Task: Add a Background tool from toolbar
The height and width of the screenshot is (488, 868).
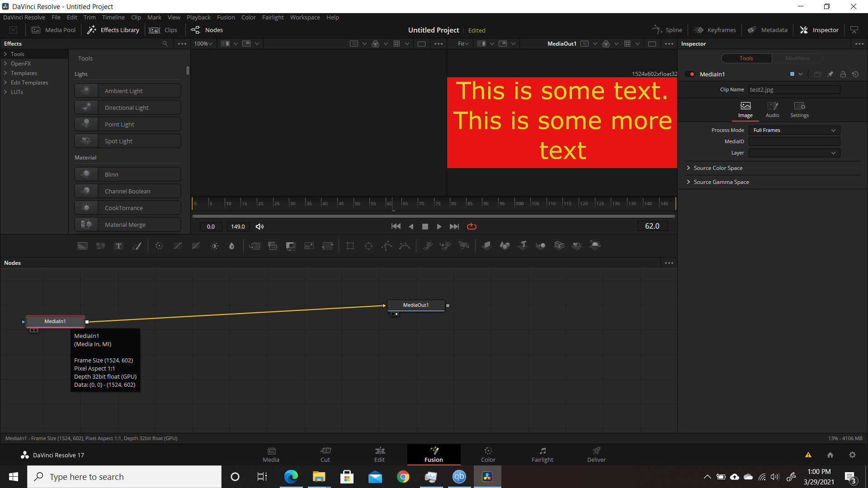Action: tap(82, 246)
